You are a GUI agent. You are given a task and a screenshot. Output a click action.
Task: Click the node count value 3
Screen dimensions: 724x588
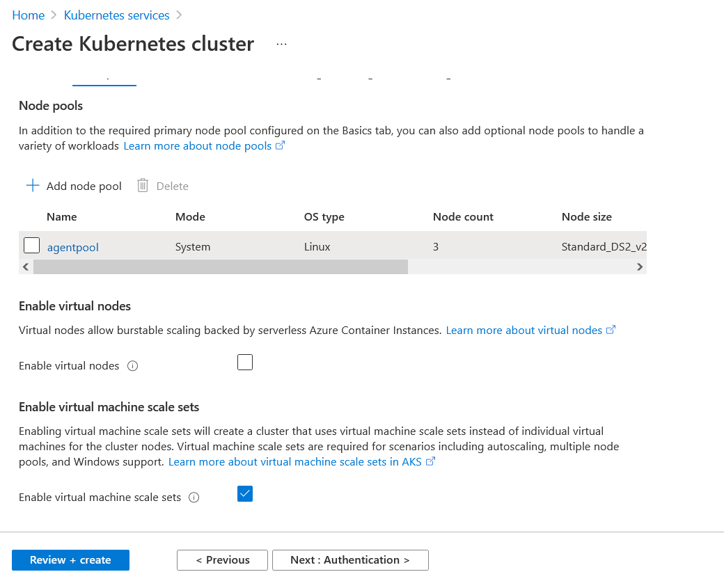point(435,247)
